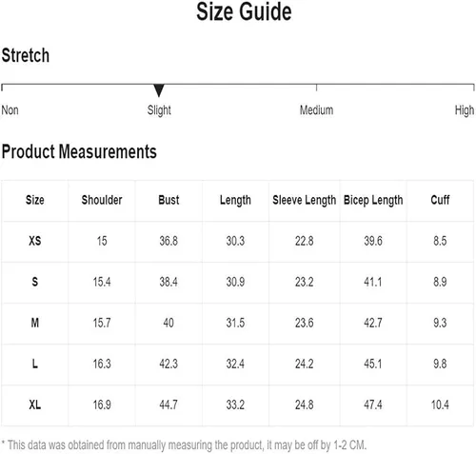This screenshot has width=476, height=454.
Task: Select the Medium stretch label
Action: click(316, 110)
